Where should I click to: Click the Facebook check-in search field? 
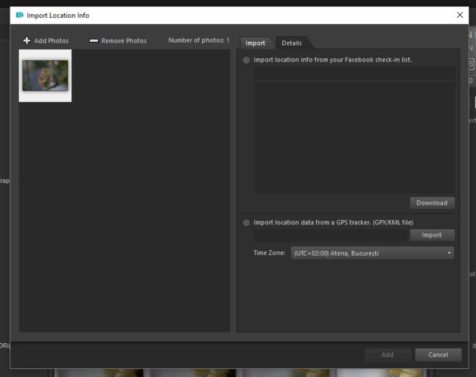355,73
